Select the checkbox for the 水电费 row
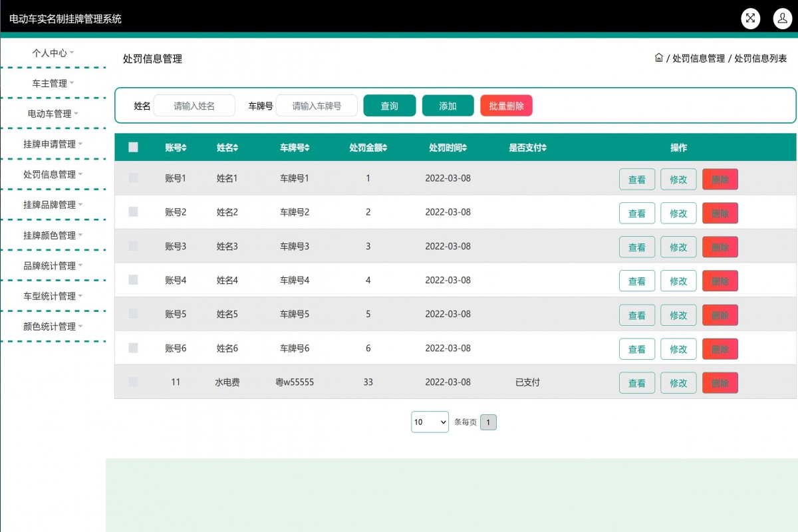 (132, 382)
